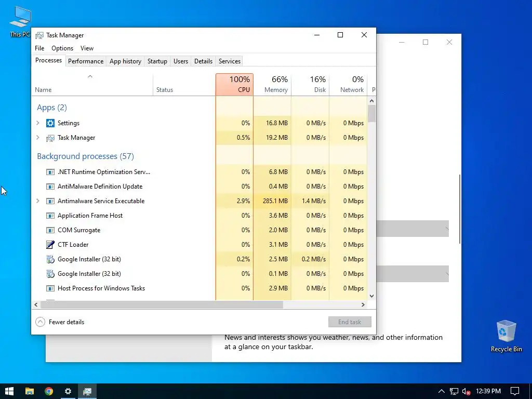
Task: Expand the Task Manager process group
Action: 38,138
